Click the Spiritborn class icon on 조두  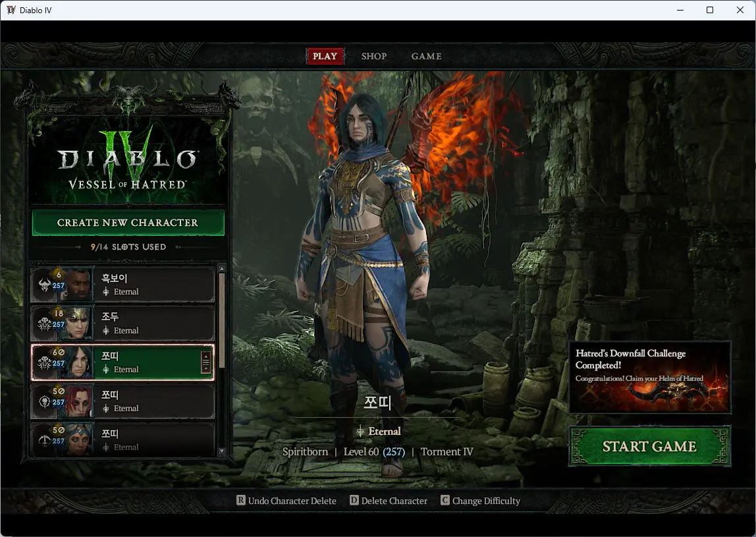point(44,324)
